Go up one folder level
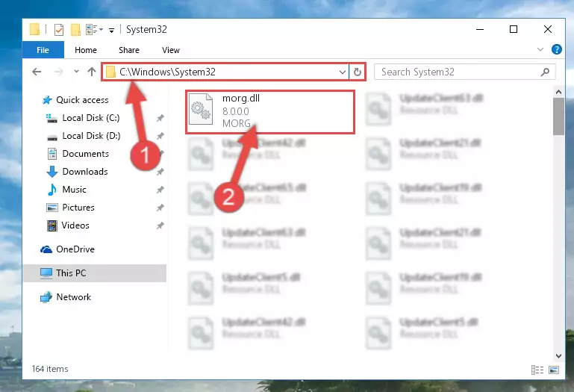The image size is (574, 392). pyautogui.click(x=92, y=72)
